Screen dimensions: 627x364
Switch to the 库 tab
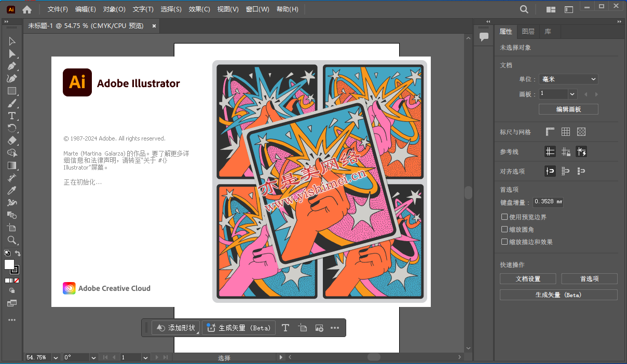tap(548, 32)
